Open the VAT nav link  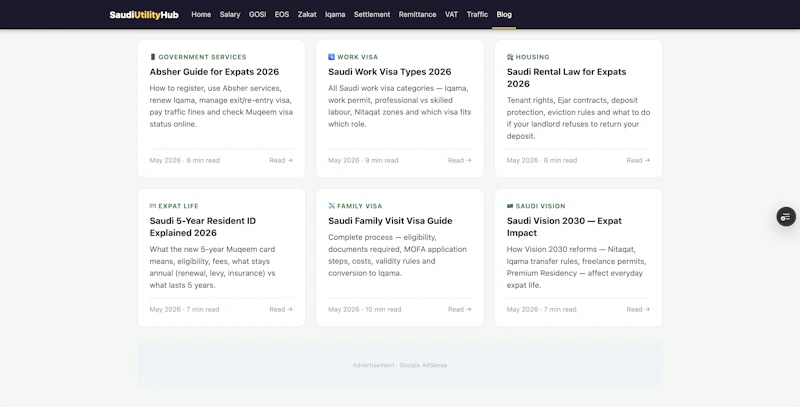[452, 15]
